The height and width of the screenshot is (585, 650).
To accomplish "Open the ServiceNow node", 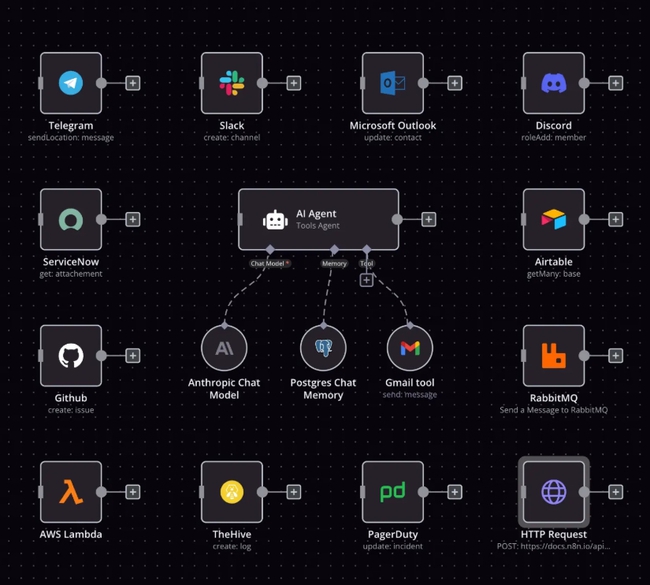I will pyautogui.click(x=71, y=219).
